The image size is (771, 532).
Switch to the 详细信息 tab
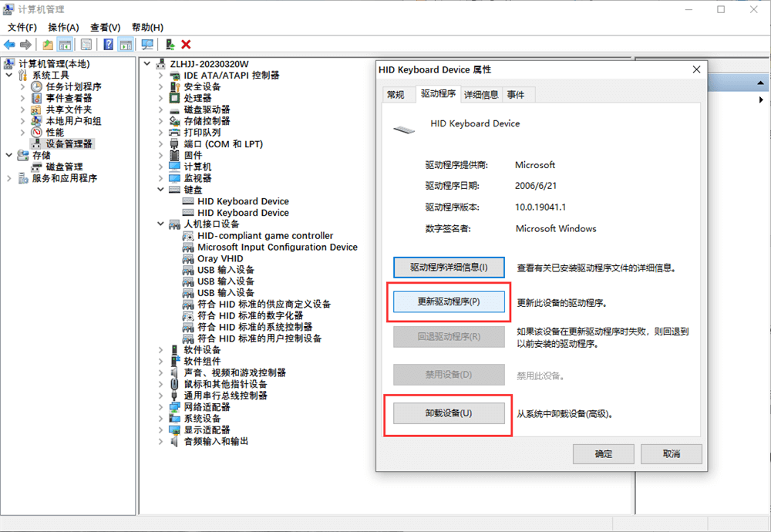[481, 95]
